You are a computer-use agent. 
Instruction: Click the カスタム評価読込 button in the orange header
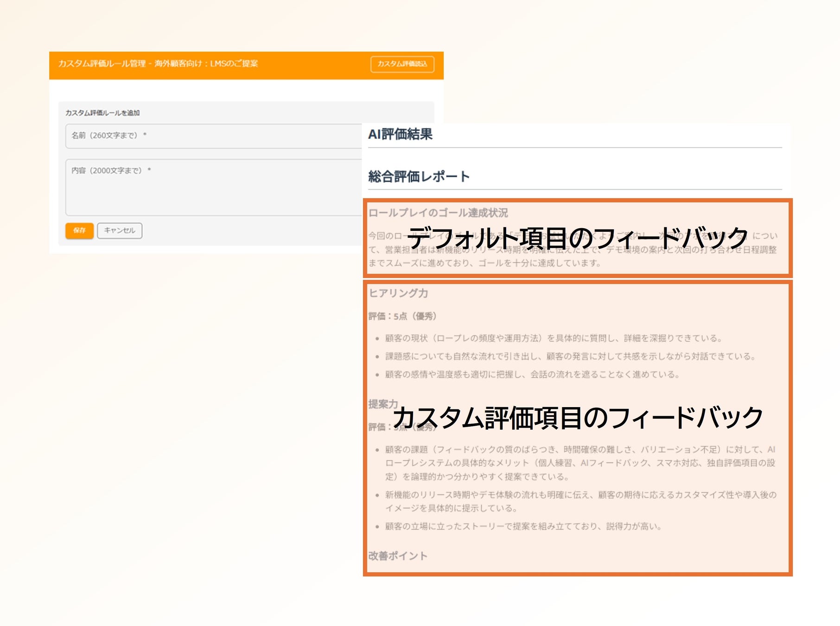[x=402, y=64]
